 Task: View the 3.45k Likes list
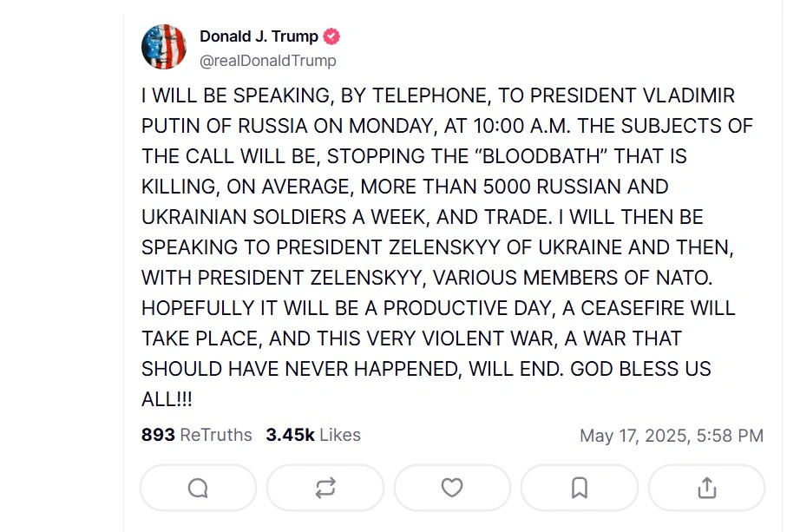(312, 435)
